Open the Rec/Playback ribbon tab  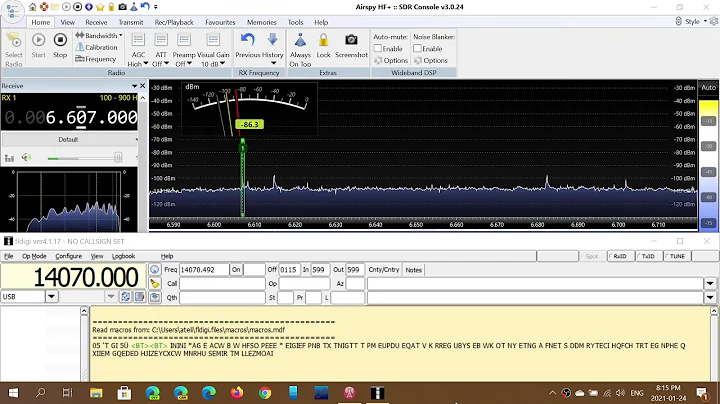pos(174,22)
